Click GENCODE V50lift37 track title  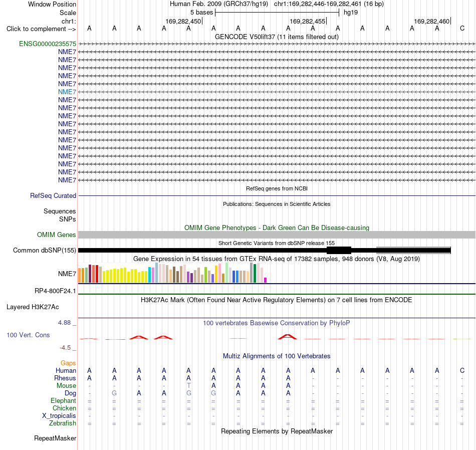(x=277, y=37)
